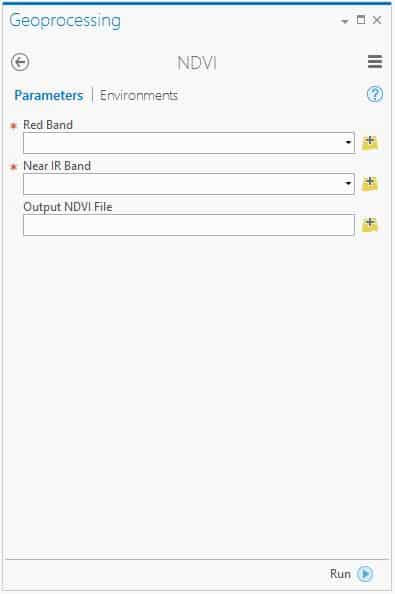The image size is (395, 594).
Task: Click the Run text button
Action: pos(340,574)
